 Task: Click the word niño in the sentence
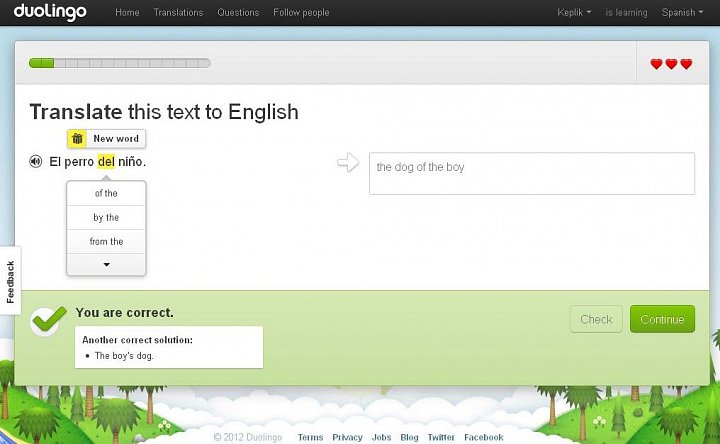coord(132,162)
